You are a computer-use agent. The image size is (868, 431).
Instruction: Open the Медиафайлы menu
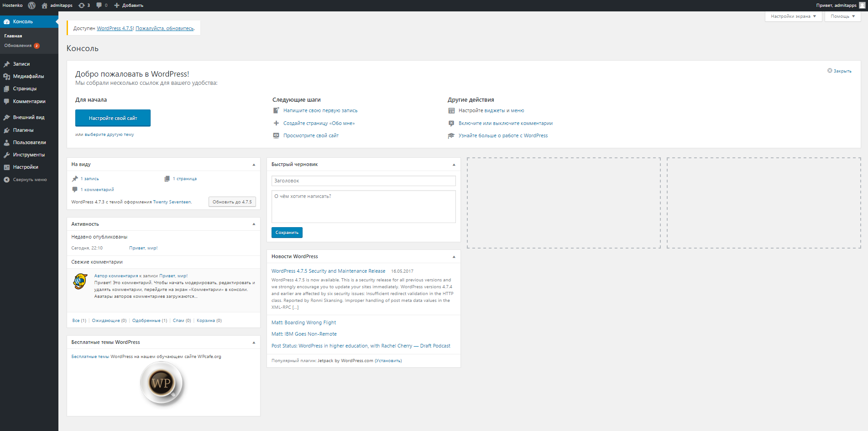[x=29, y=76]
